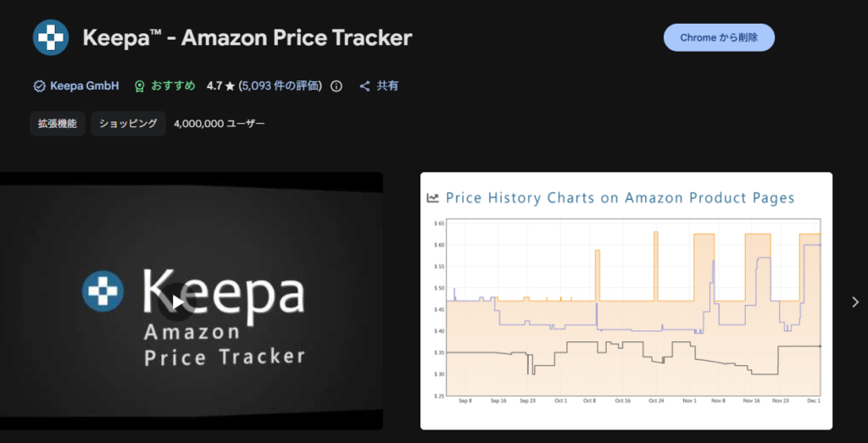Click the Keepa™ - Amazon Price Tracker title
This screenshot has width=868, height=443.
(x=248, y=38)
